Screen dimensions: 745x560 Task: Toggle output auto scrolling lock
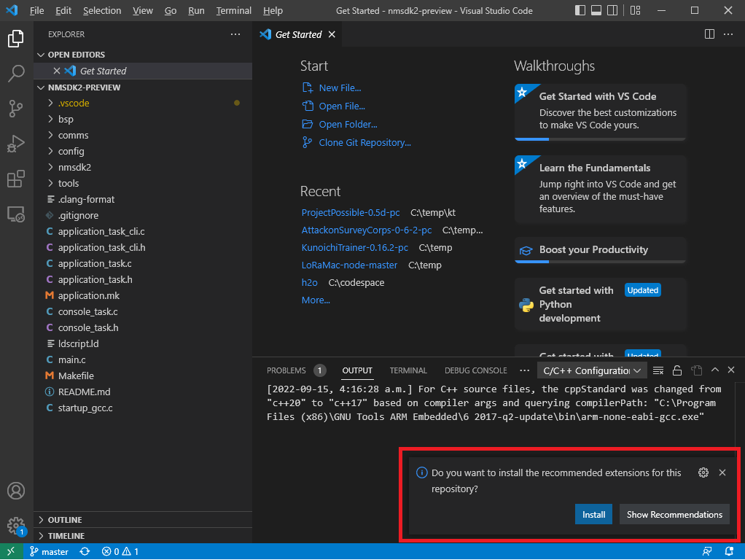(677, 370)
